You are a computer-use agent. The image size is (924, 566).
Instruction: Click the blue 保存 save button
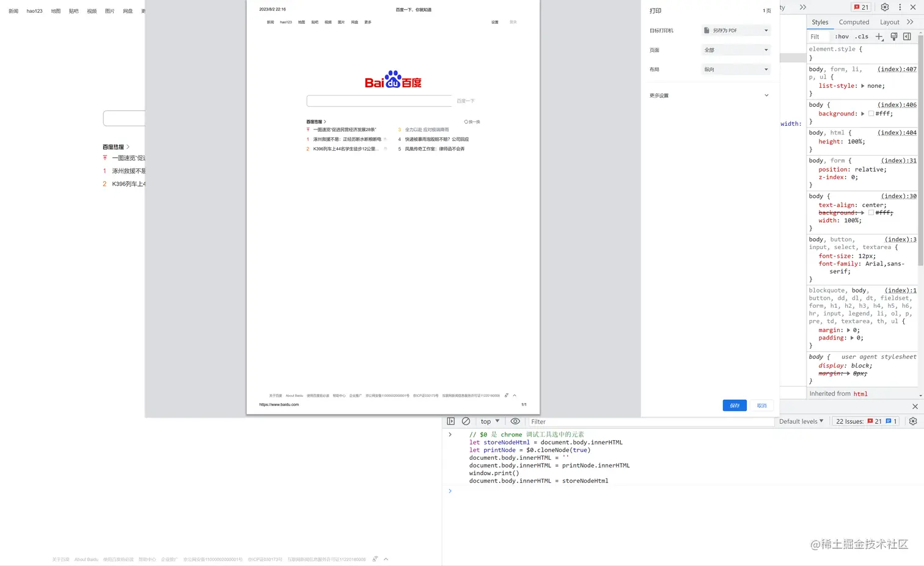[x=735, y=405]
